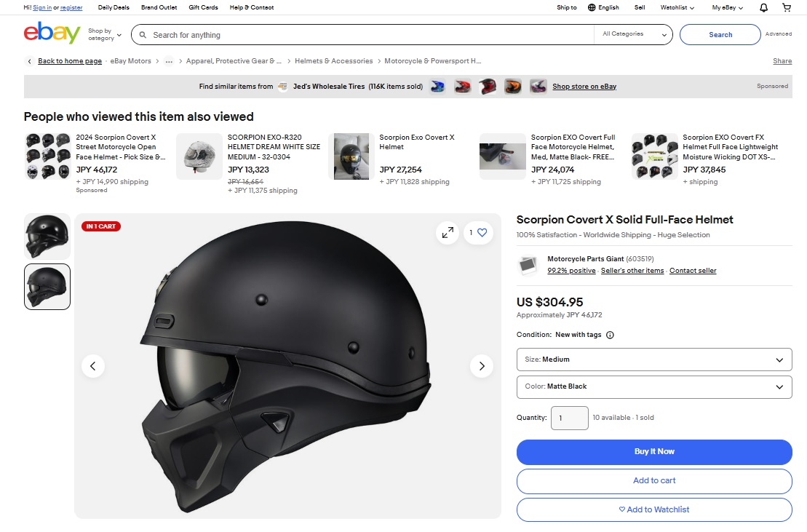
Task: Click Add to cart
Action: (654, 481)
